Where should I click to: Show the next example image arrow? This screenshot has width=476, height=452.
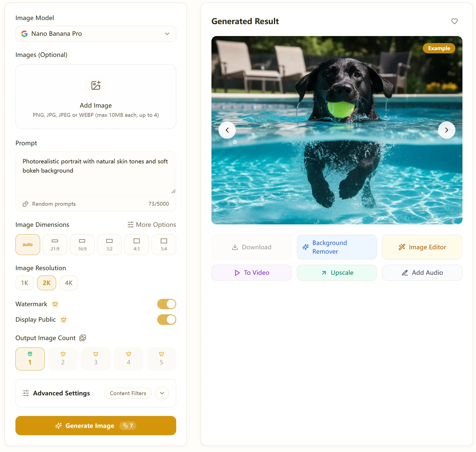[x=446, y=130]
